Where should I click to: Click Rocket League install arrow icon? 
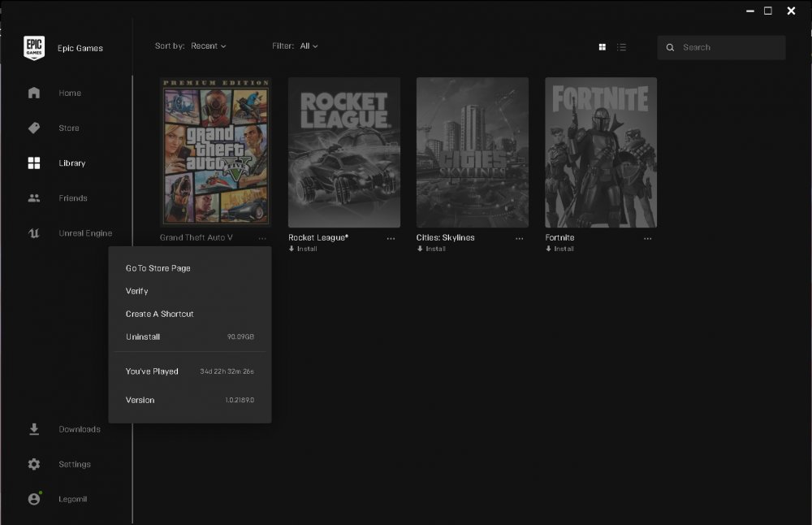coord(292,249)
